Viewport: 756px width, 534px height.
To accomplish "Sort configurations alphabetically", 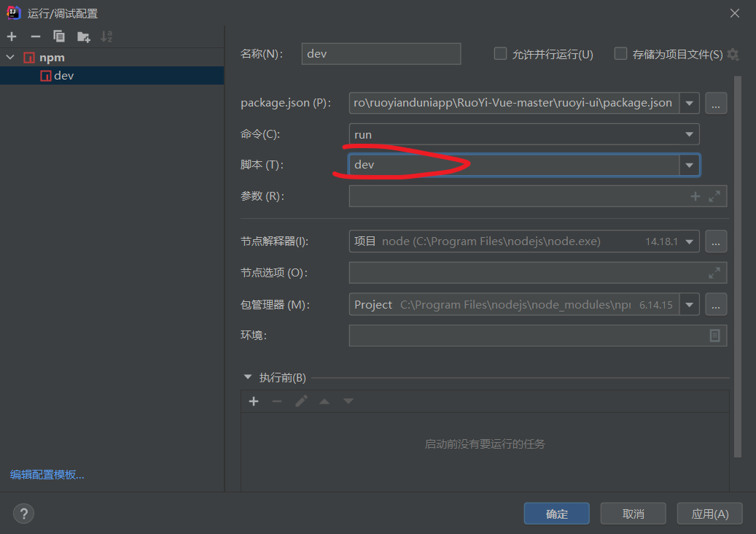I will tap(106, 36).
